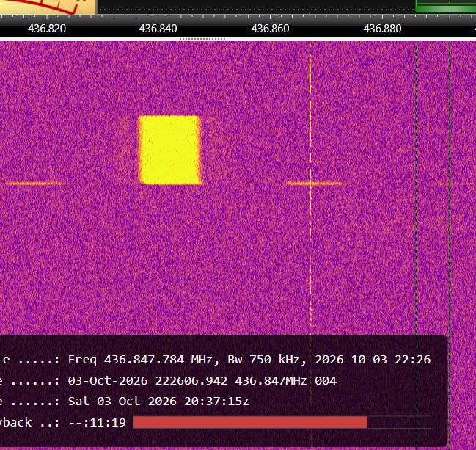This screenshot has height=450, width=476.
Task: Click the faint horizontal signal near 436.866 MHz
Action: pyautogui.click(x=314, y=184)
